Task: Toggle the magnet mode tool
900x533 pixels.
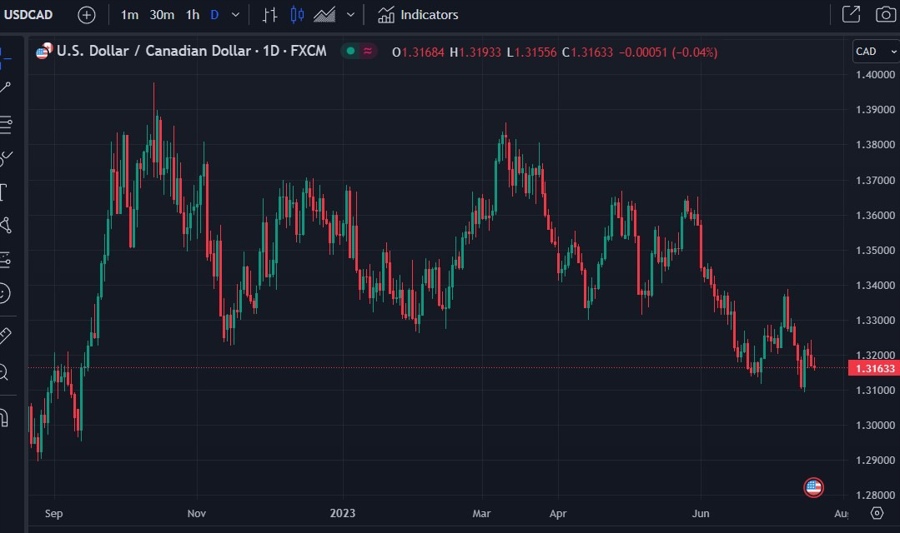Action: pyautogui.click(x=5, y=418)
